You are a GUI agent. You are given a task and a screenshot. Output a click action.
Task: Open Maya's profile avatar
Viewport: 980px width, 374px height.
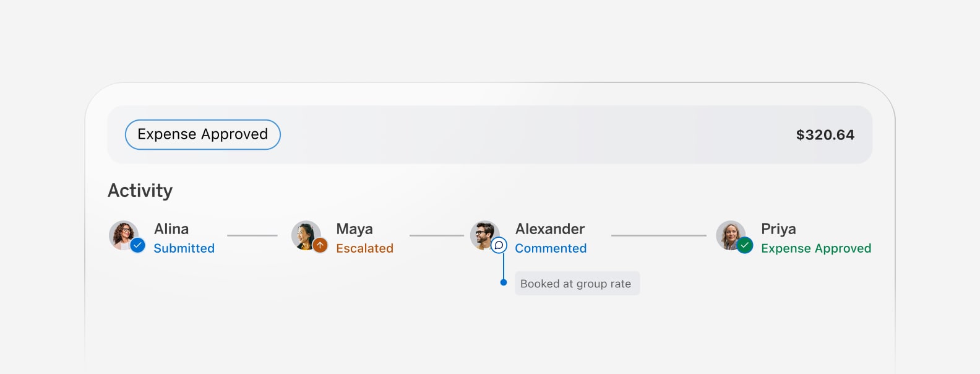click(x=306, y=235)
